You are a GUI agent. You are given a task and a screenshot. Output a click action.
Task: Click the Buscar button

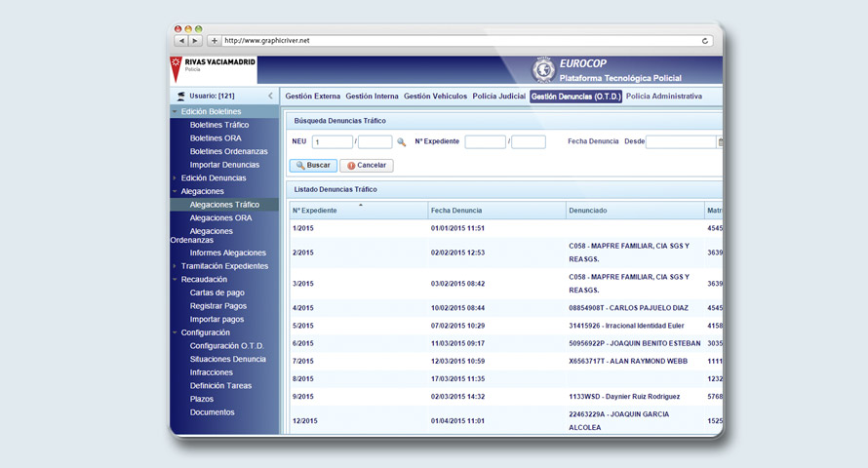(x=313, y=166)
